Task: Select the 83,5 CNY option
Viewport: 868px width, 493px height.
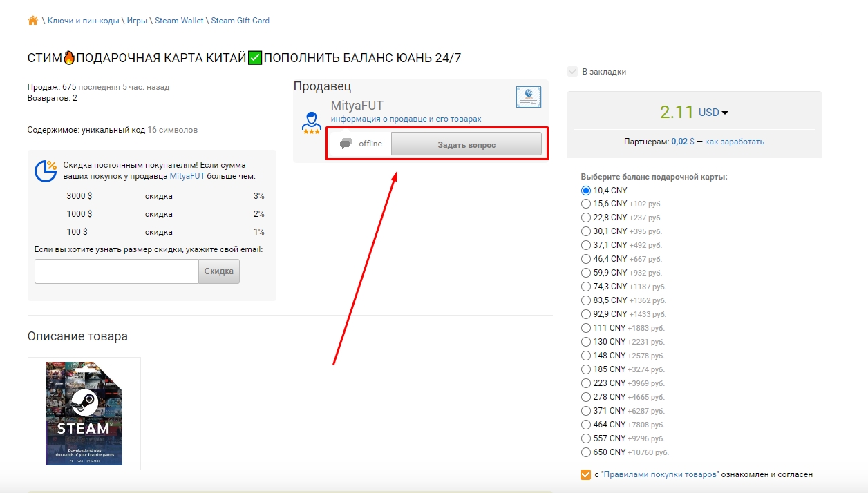Action: point(586,300)
